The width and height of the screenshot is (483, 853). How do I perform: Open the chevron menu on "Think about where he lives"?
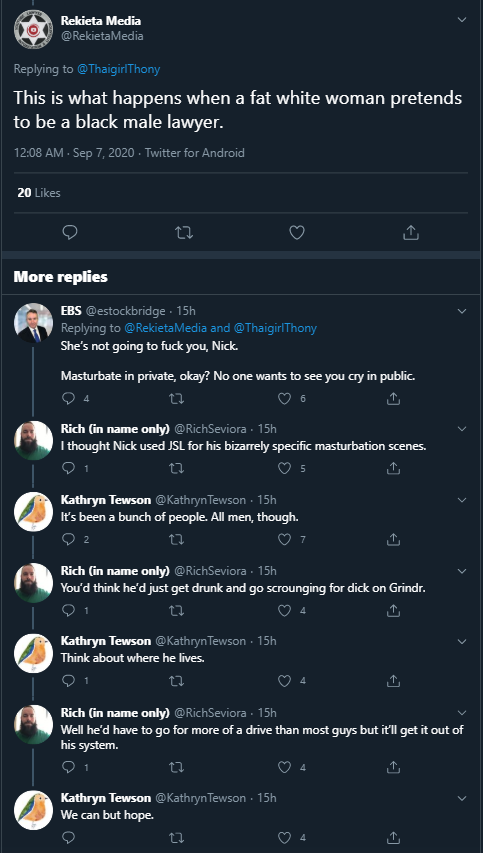click(462, 641)
